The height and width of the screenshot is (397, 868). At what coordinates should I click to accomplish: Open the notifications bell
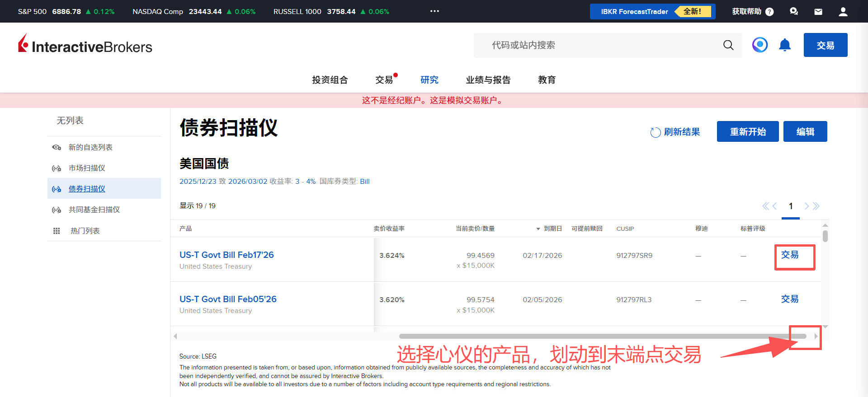point(785,45)
